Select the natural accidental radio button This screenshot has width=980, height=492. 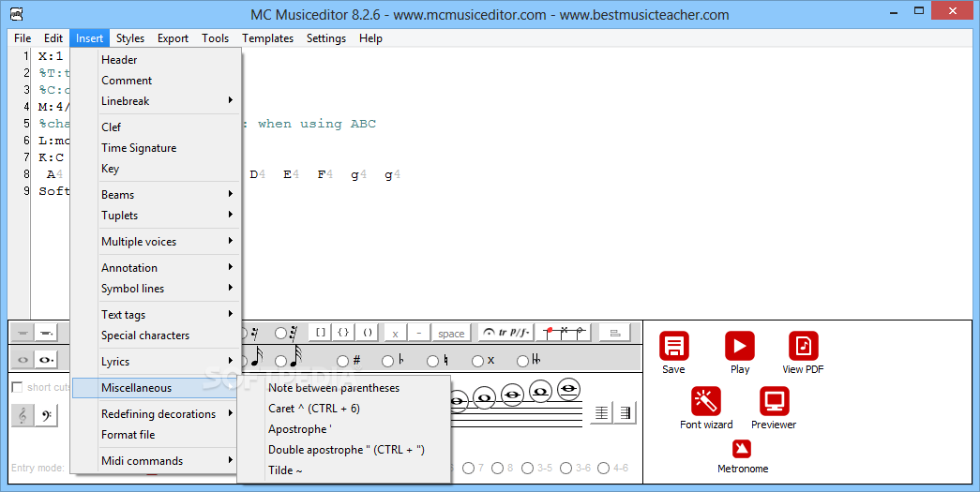click(x=432, y=361)
